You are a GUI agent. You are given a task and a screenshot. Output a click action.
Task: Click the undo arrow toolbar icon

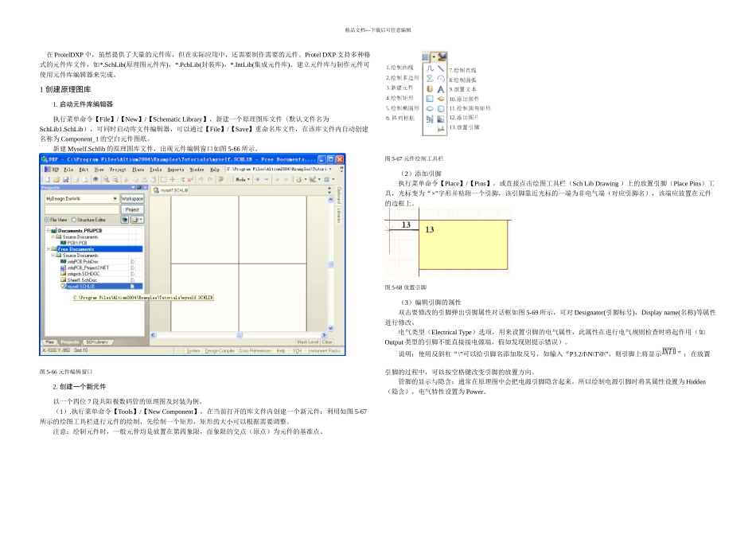coord(201,179)
